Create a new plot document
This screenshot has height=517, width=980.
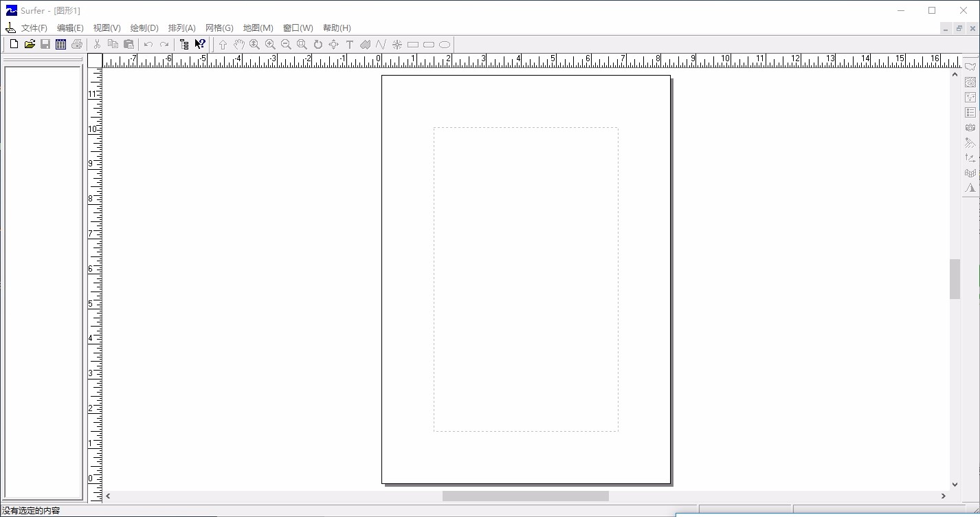(14, 44)
